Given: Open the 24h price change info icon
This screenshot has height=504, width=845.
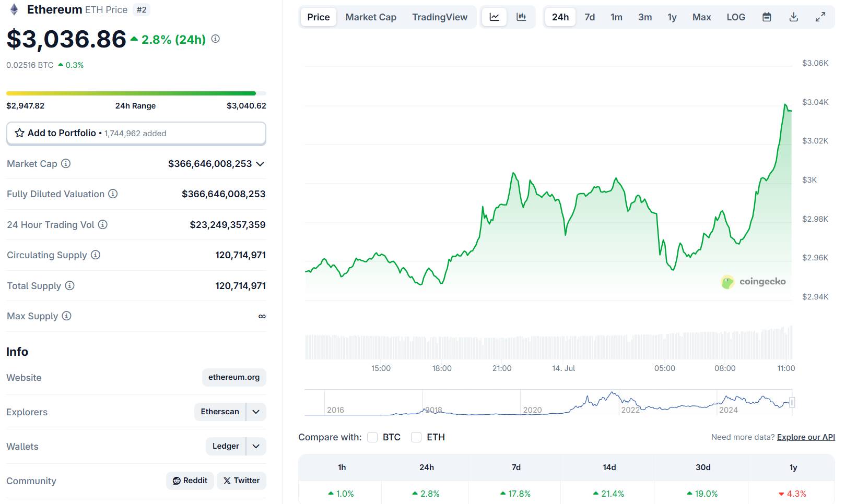Looking at the screenshot, I should pos(215,39).
